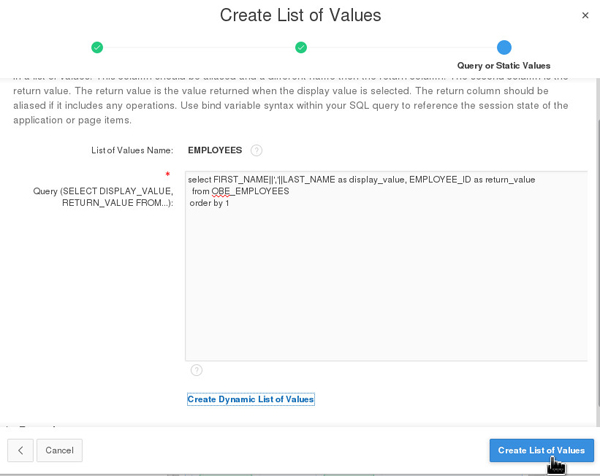Viewport: 600px width, 476px height.
Task: Go back with the previous arrow button
Action: tap(20, 450)
